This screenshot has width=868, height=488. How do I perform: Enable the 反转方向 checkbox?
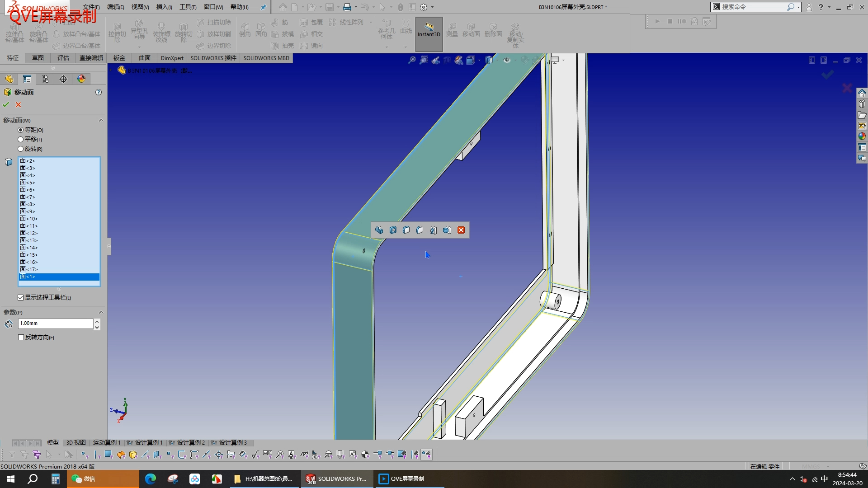pos(21,337)
